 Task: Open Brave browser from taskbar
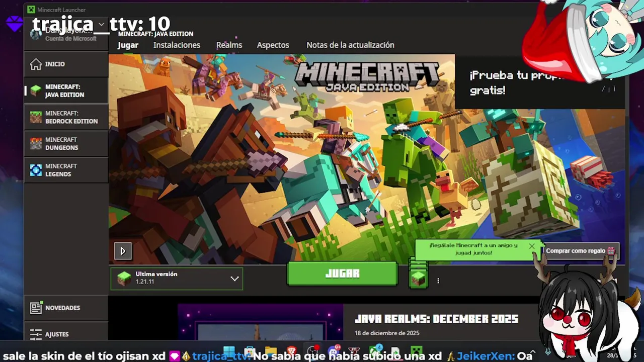(291, 352)
